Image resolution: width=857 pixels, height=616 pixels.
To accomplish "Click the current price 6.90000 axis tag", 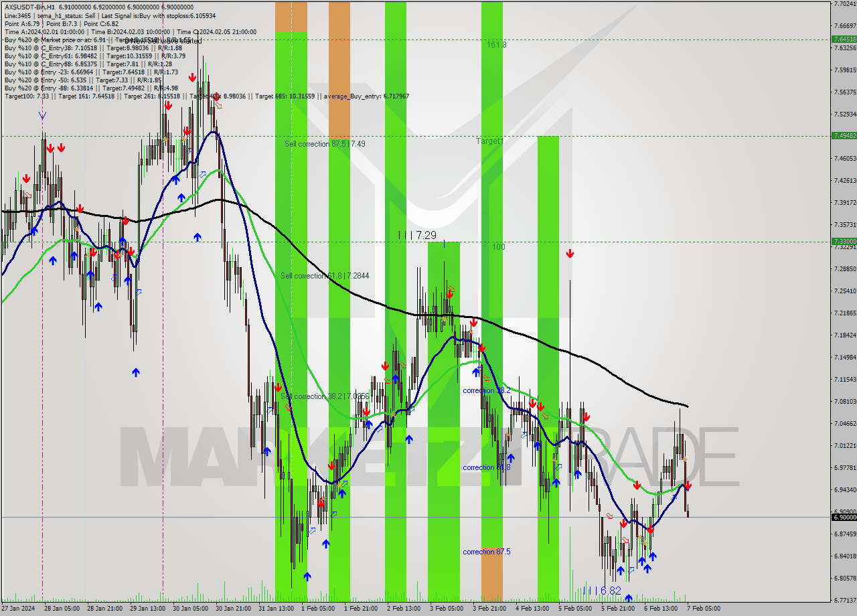I will pyautogui.click(x=844, y=517).
